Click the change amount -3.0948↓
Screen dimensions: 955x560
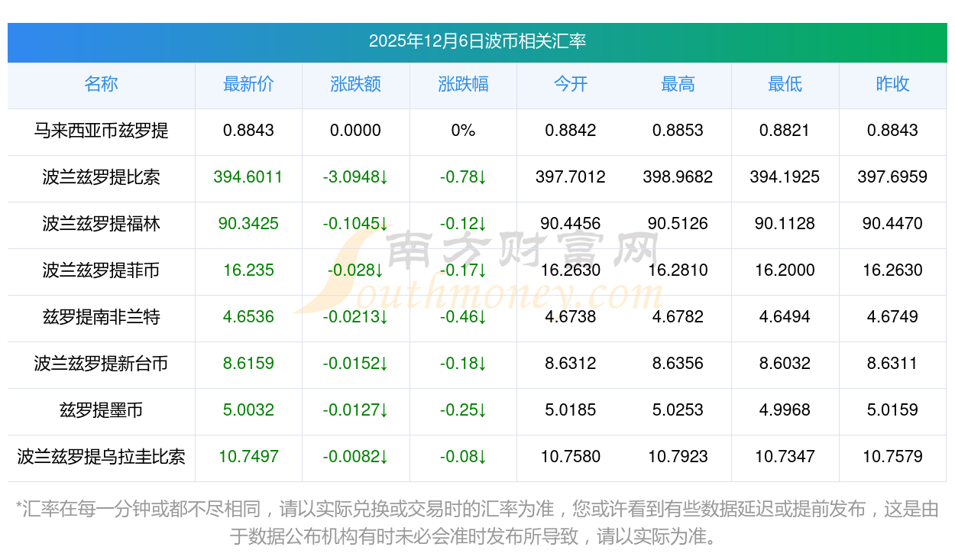(356, 177)
